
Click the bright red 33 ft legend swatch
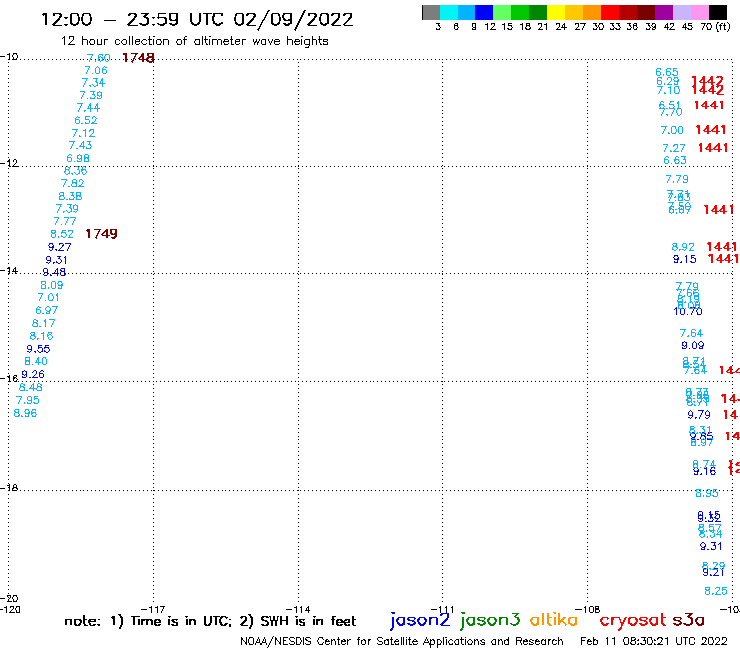click(x=610, y=12)
